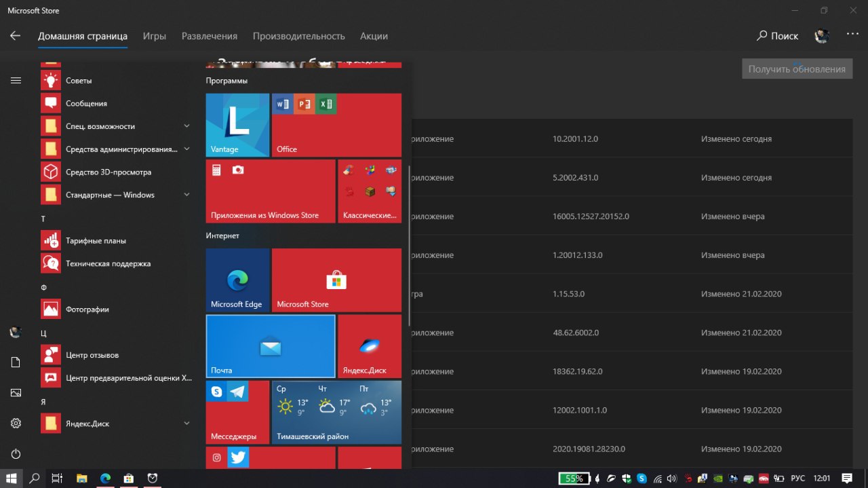Open the Яндекс.Диск tile
Viewport: 868px width, 488px height.
370,346
